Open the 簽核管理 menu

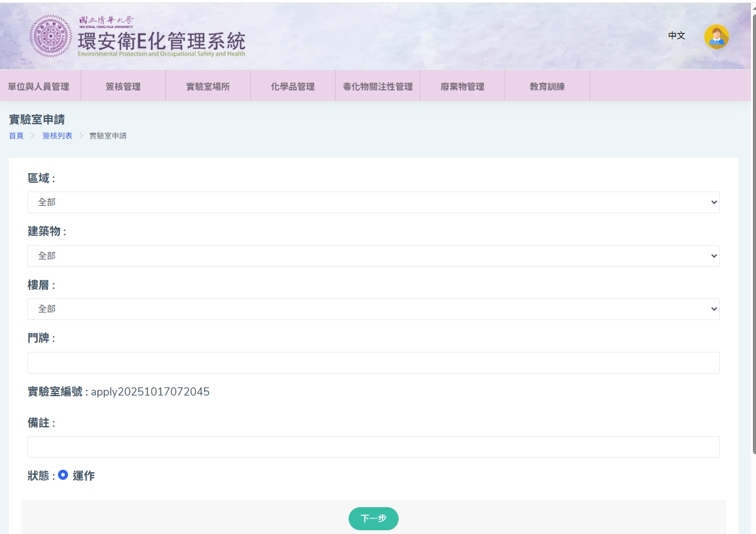tap(123, 87)
